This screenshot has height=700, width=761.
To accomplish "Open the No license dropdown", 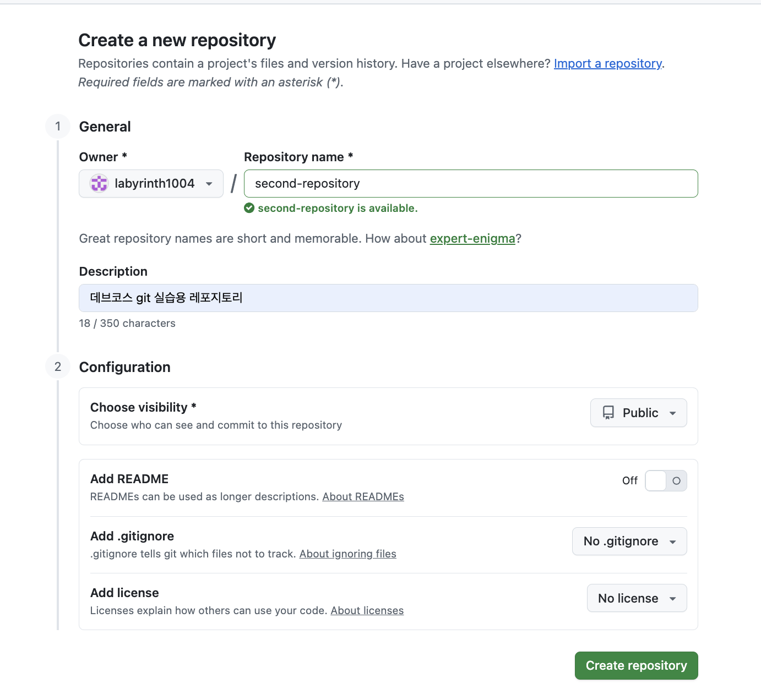I will click(x=637, y=598).
